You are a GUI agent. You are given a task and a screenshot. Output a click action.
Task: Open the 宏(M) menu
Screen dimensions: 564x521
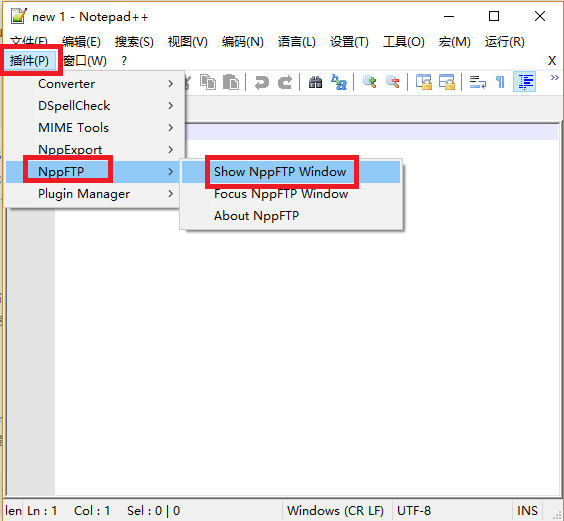coord(454,42)
